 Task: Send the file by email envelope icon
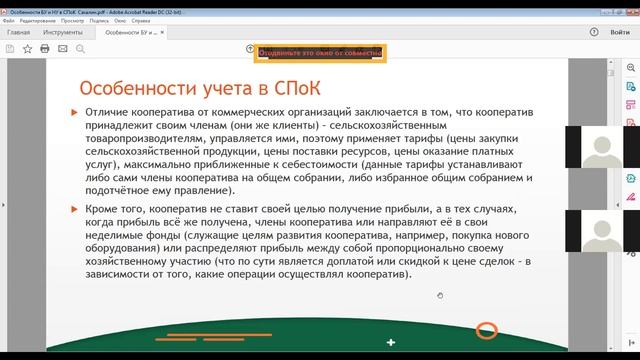pos(62,49)
